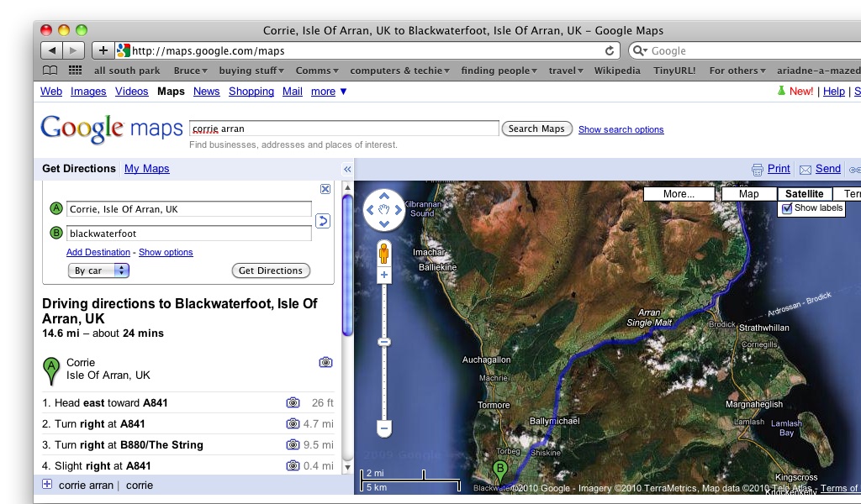The width and height of the screenshot is (861, 504).
Task: Open camera photo for step 3 B880/The String
Action: click(293, 445)
